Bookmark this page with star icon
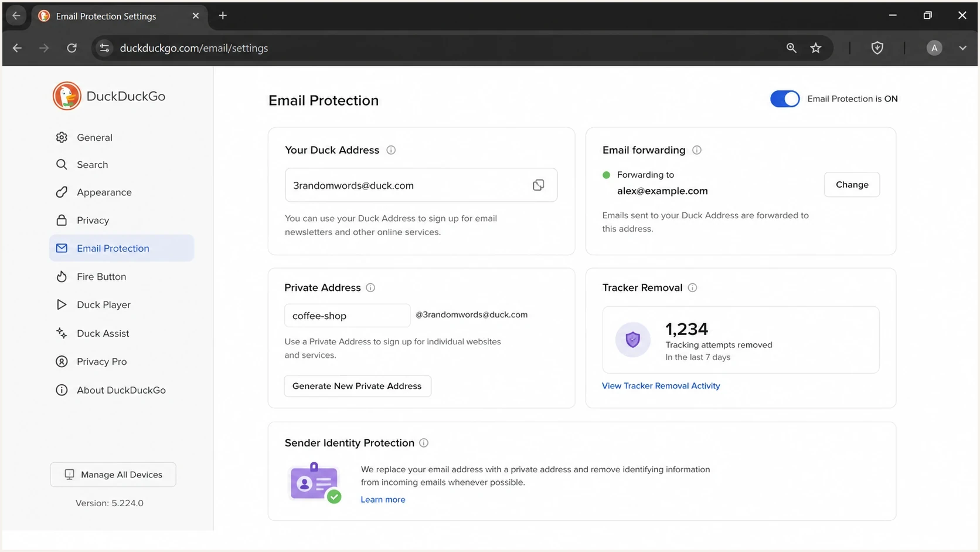The image size is (980, 552). 816,48
